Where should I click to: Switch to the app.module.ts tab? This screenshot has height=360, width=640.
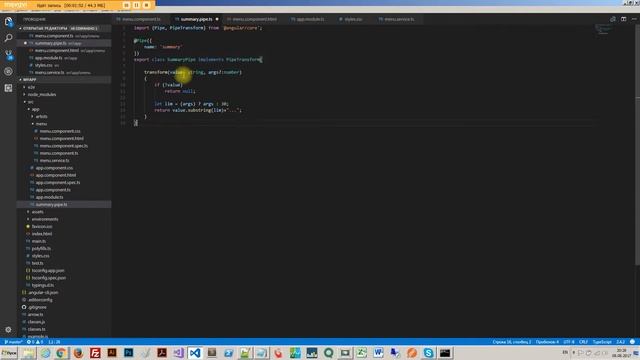(310, 19)
